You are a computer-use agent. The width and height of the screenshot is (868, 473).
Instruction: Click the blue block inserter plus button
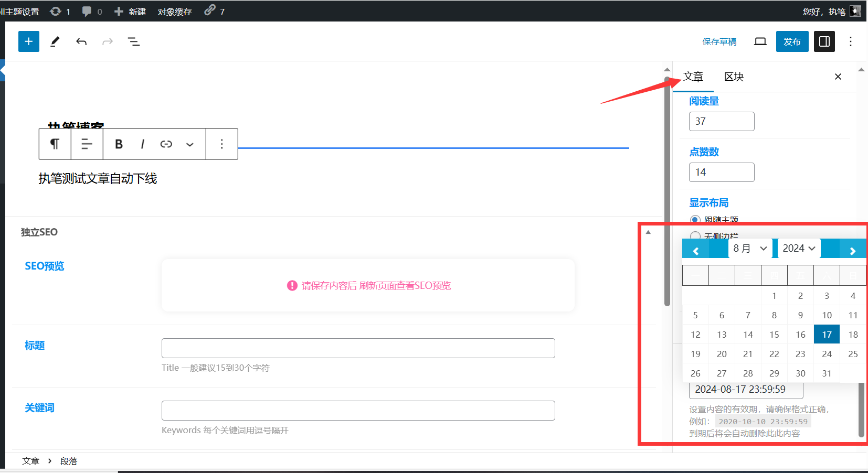pyautogui.click(x=29, y=41)
